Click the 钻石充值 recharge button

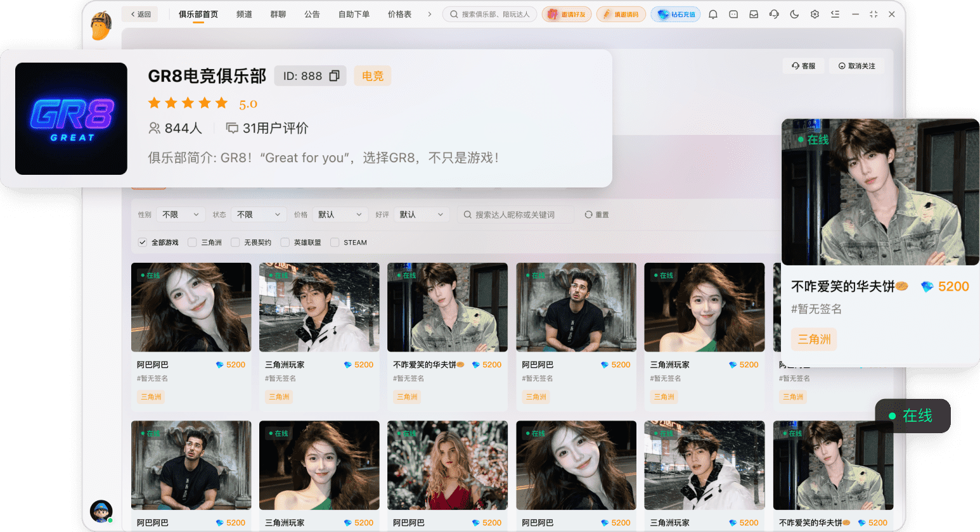pyautogui.click(x=676, y=14)
